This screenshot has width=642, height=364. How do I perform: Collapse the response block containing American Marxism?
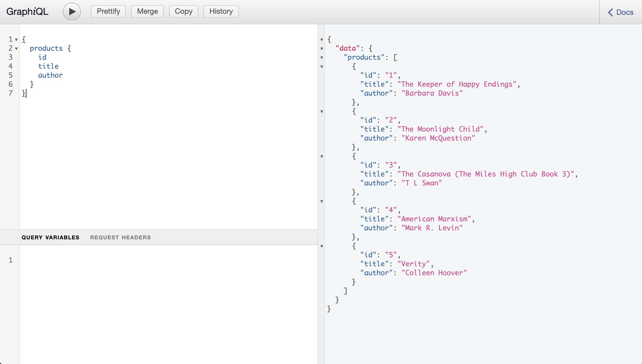click(x=322, y=202)
